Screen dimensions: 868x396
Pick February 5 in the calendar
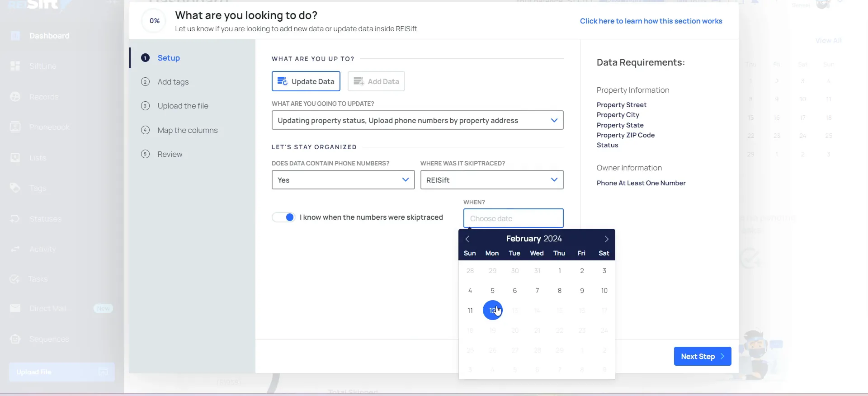tap(493, 291)
